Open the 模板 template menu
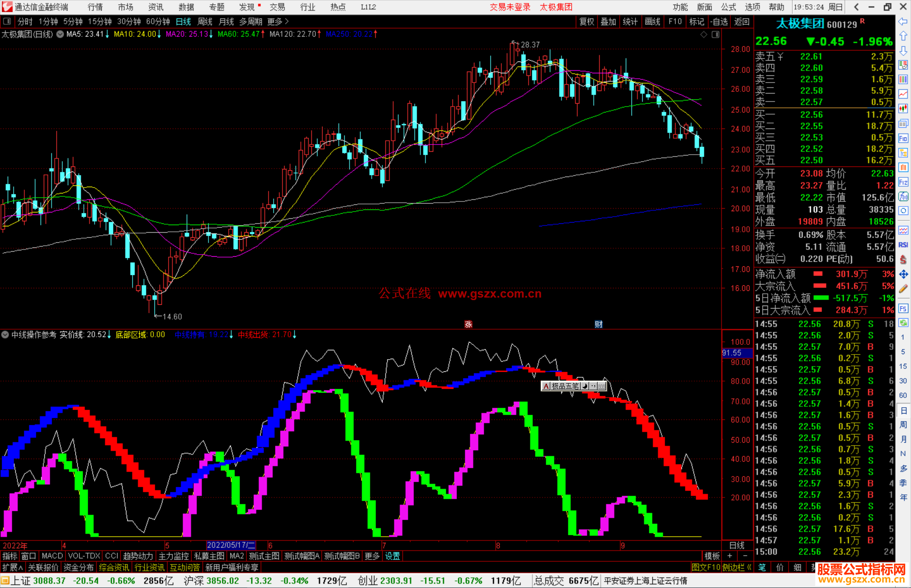The height and width of the screenshot is (588, 911). [x=712, y=556]
